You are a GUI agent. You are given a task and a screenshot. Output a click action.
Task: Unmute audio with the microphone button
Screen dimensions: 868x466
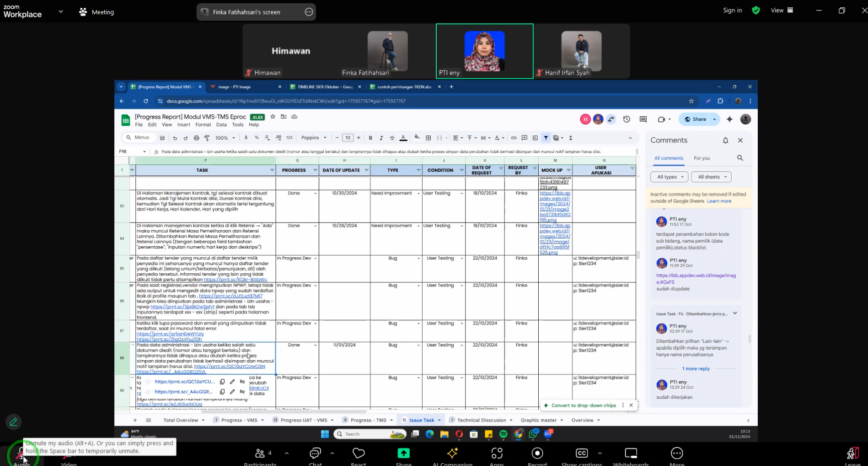click(21, 454)
